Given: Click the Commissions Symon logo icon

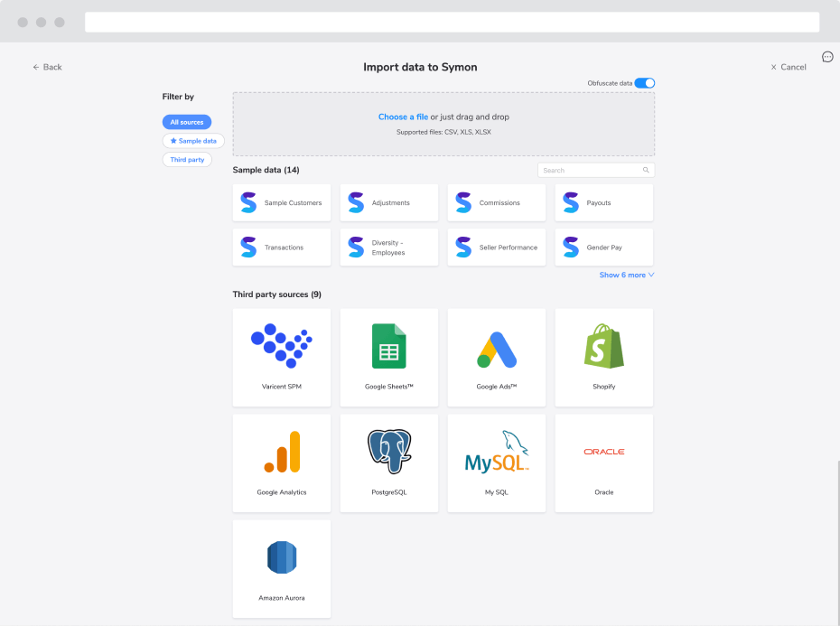Looking at the screenshot, I should pyautogui.click(x=463, y=202).
